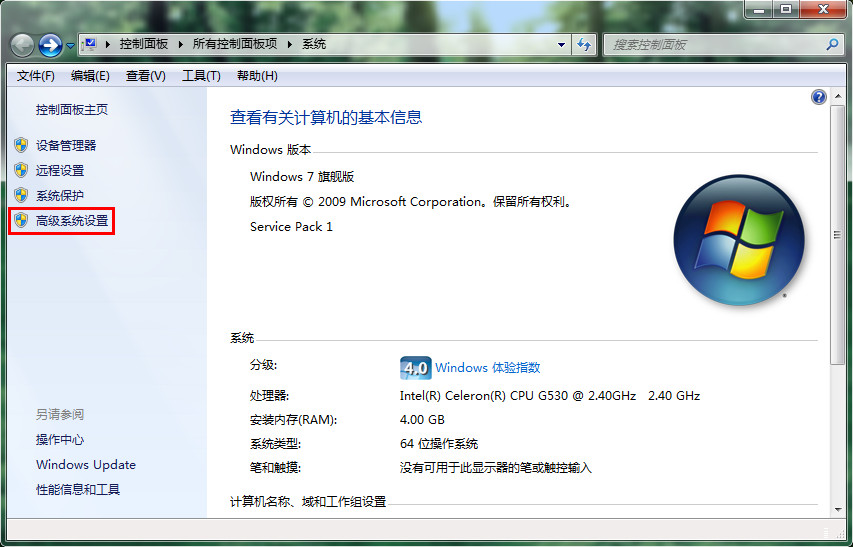Click the magnifier icon in the search box
The width and height of the screenshot is (853, 547).
tap(832, 45)
